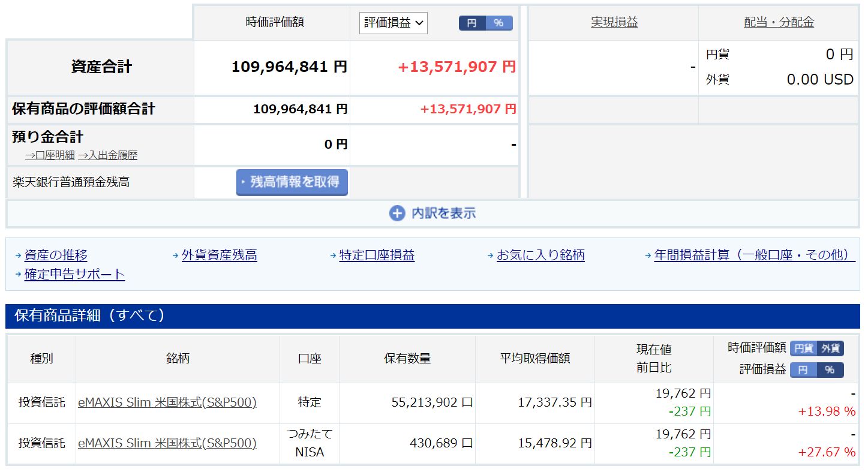
Task: Switch top summary toggle to %
Action: pos(499,23)
